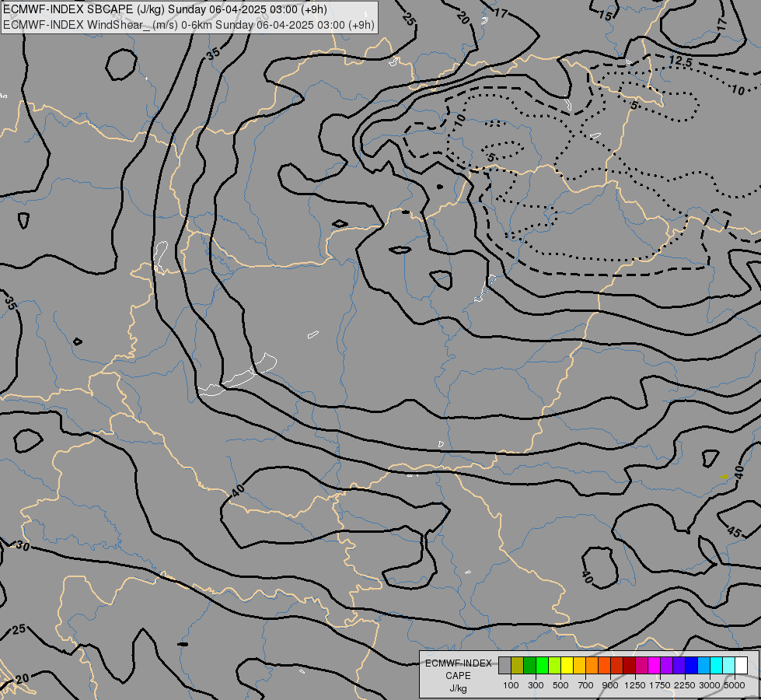Click the dark maroon-red legend swatch
This screenshot has width=761, height=700.
point(630,666)
